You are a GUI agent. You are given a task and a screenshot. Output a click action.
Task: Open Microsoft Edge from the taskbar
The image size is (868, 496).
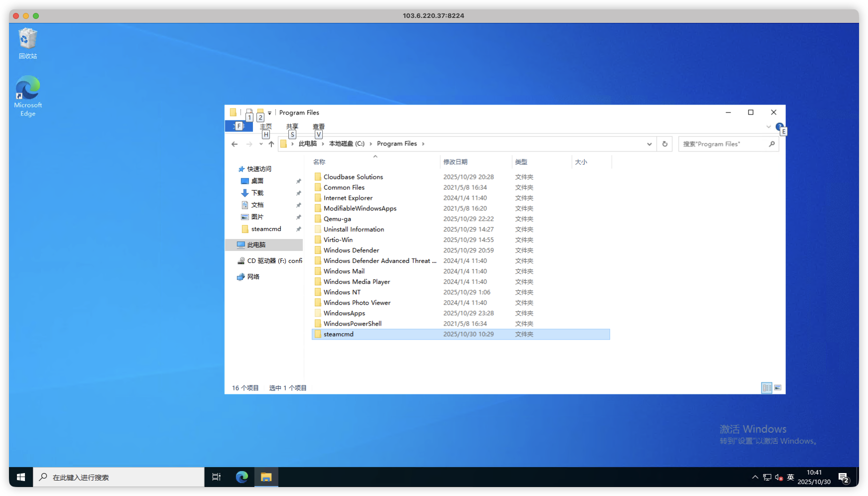coord(242,477)
